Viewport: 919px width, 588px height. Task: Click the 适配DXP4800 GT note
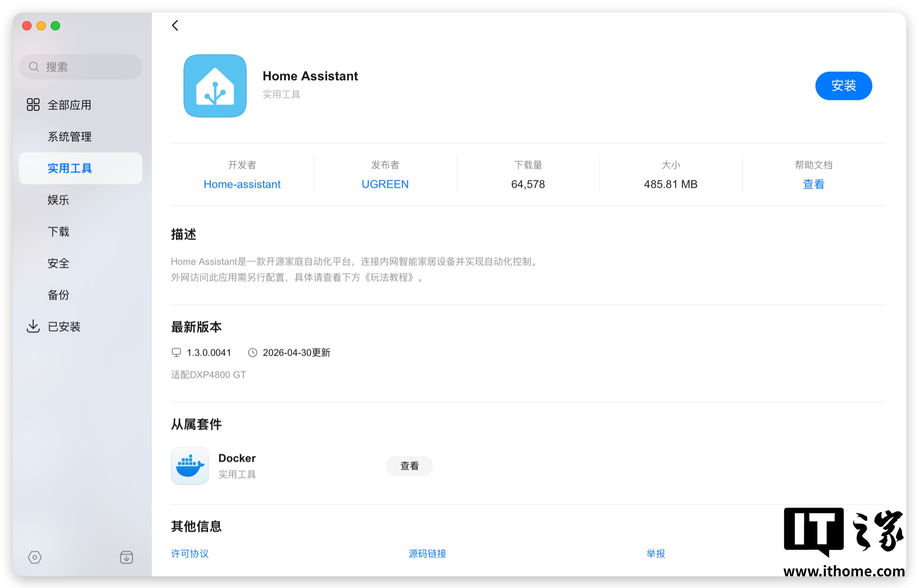[208, 374]
